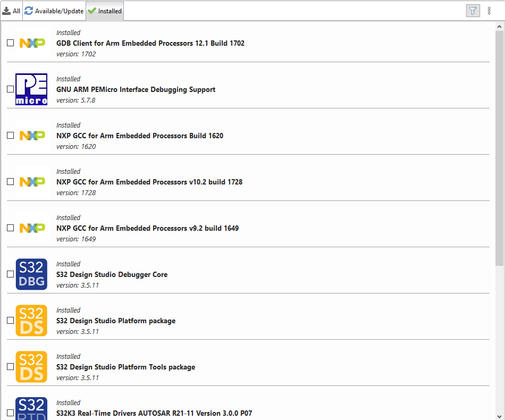Click 'version: 1728' text
This screenshot has height=420, width=505.
click(x=76, y=192)
